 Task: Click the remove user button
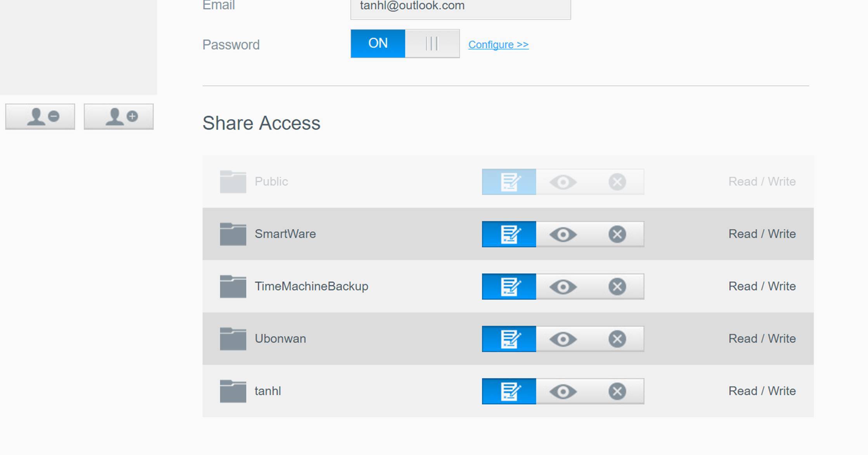[40, 116]
